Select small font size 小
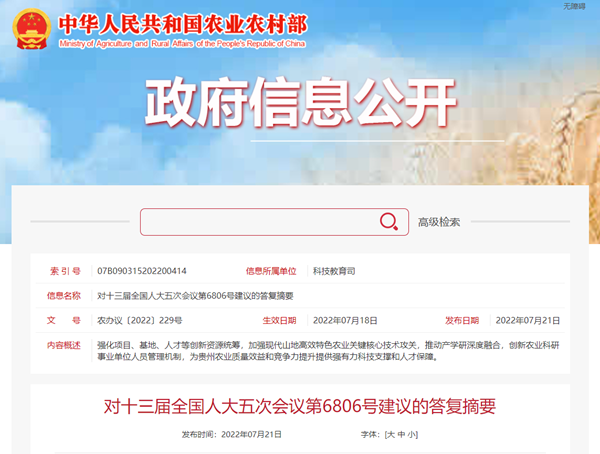This screenshot has width=600, height=454. tap(412, 434)
